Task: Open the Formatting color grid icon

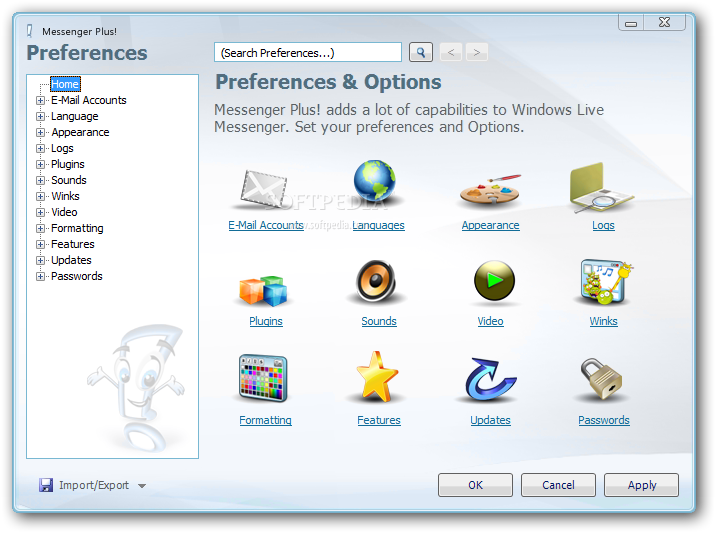Action: click(263, 379)
